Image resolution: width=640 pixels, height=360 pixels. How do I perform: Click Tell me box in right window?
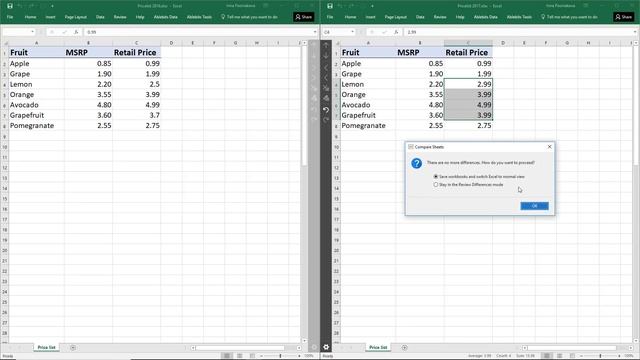[x=569, y=17]
